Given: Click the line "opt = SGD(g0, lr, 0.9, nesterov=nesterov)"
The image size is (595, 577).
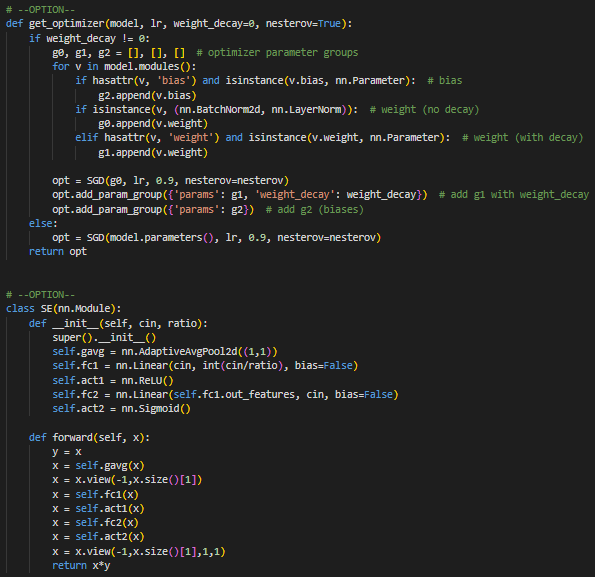Looking at the screenshot, I should pos(170,181).
